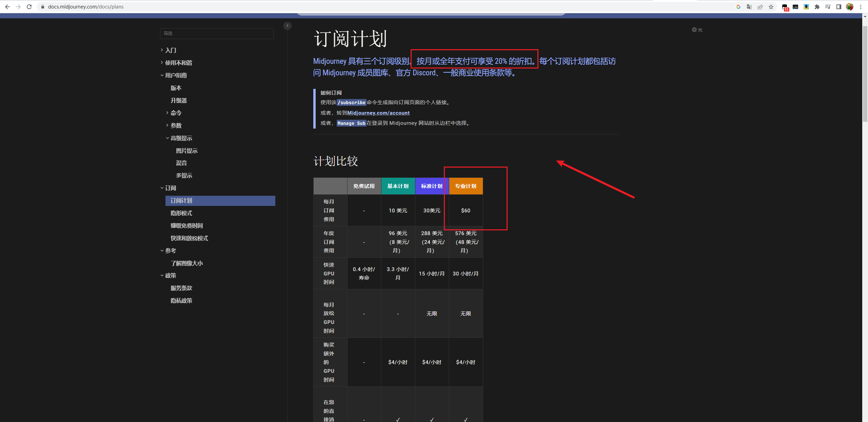This screenshot has height=422, width=868.
Task: Toggle the browser side panel icon
Action: tap(839, 7)
